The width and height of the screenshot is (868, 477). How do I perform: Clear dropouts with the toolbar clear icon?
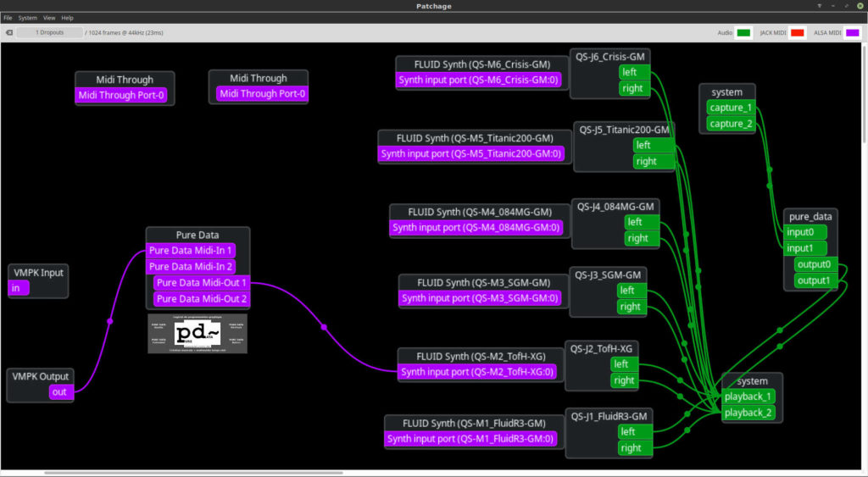point(8,33)
